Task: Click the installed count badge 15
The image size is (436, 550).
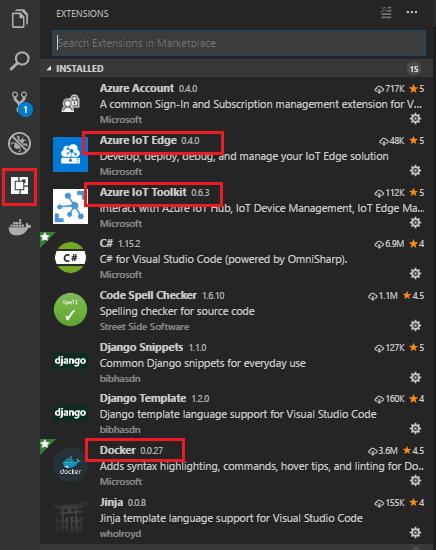Action: click(414, 69)
